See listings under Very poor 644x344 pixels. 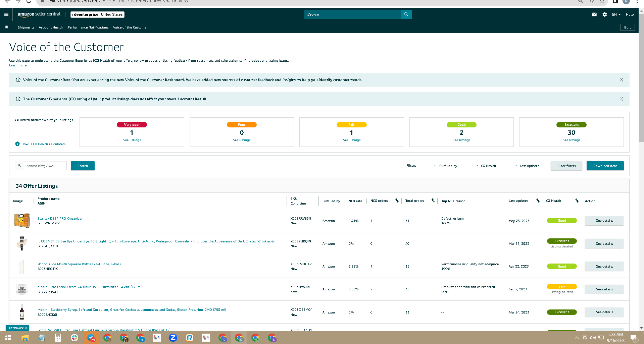point(132,140)
